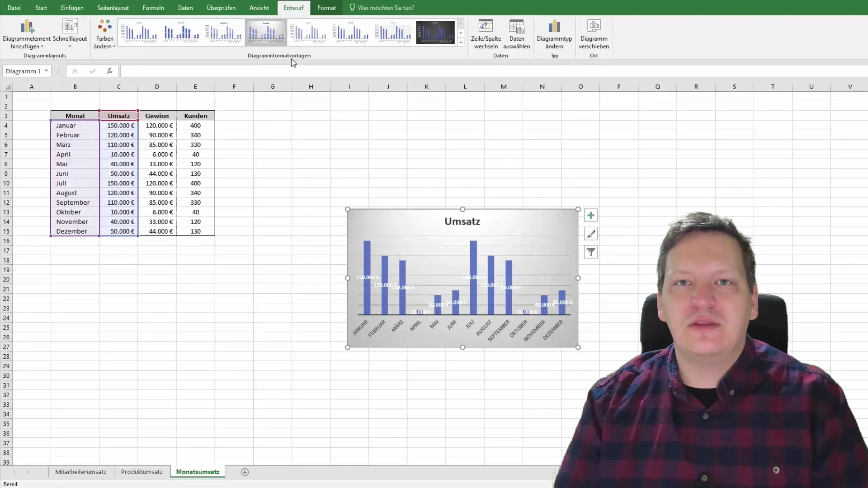Image resolution: width=868 pixels, height=488 pixels.
Task: Select the third chart style thumbnail
Action: (223, 33)
